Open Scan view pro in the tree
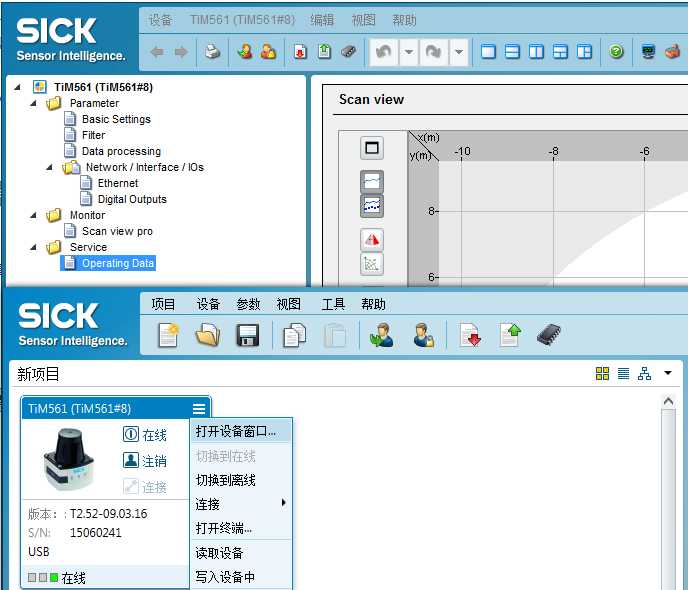This screenshot has width=688, height=590. point(118,231)
